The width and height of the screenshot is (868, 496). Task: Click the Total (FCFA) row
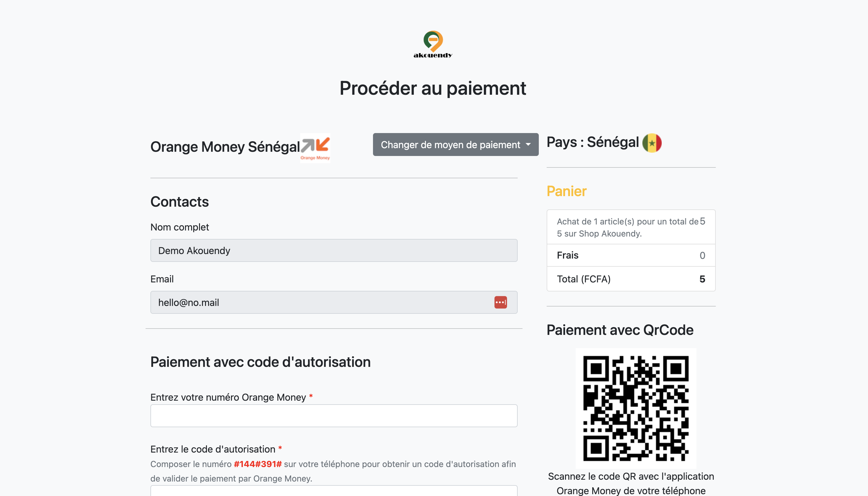click(x=631, y=279)
